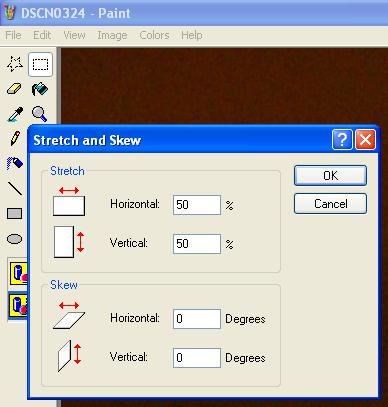Click the DSCN0324 - Paint title bar
Viewport: 388px width, 407px height.
click(194, 13)
